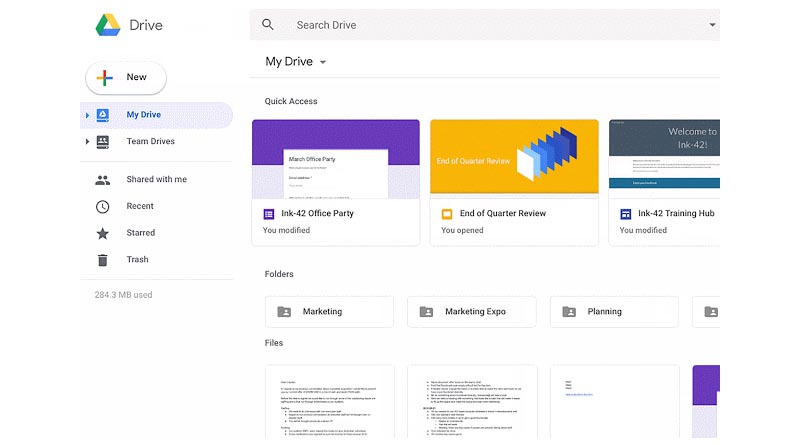Viewport: 800px width, 445px height.
Task: Click Ink-42 Office Party file name
Action: (317, 213)
